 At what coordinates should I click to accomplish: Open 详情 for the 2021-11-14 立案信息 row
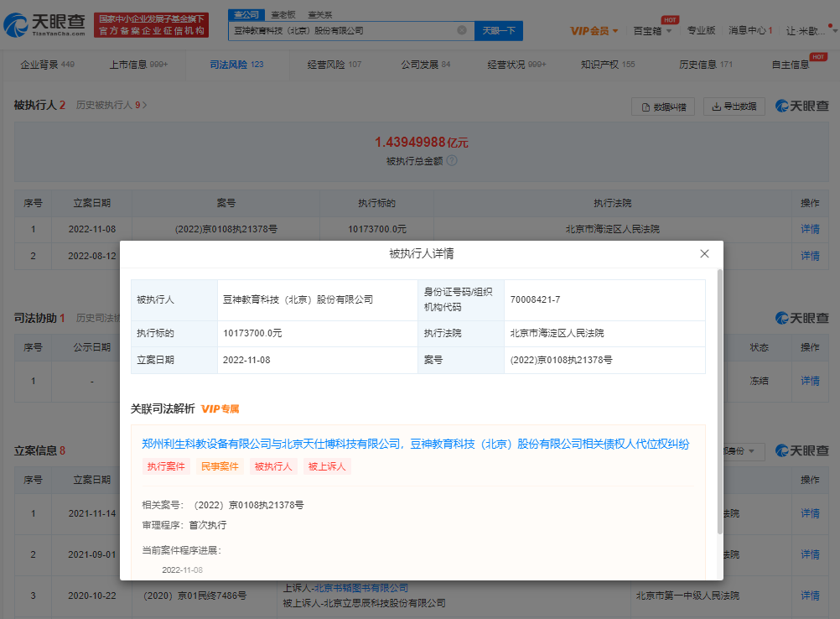point(810,513)
